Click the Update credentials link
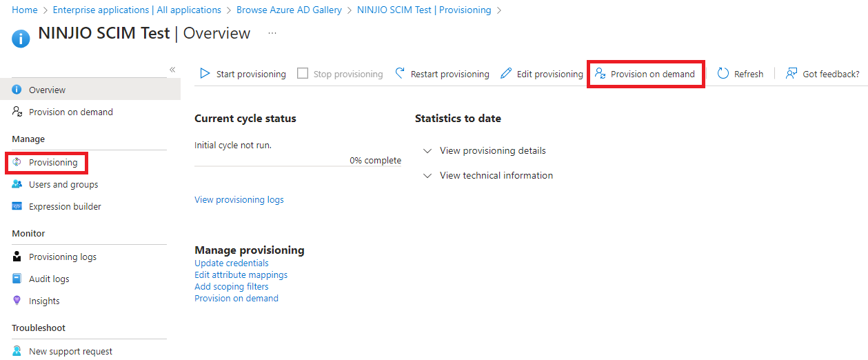868x360 pixels. point(231,263)
